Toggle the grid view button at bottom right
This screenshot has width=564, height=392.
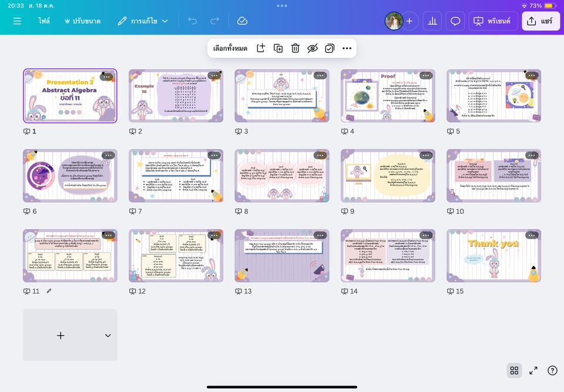514,370
